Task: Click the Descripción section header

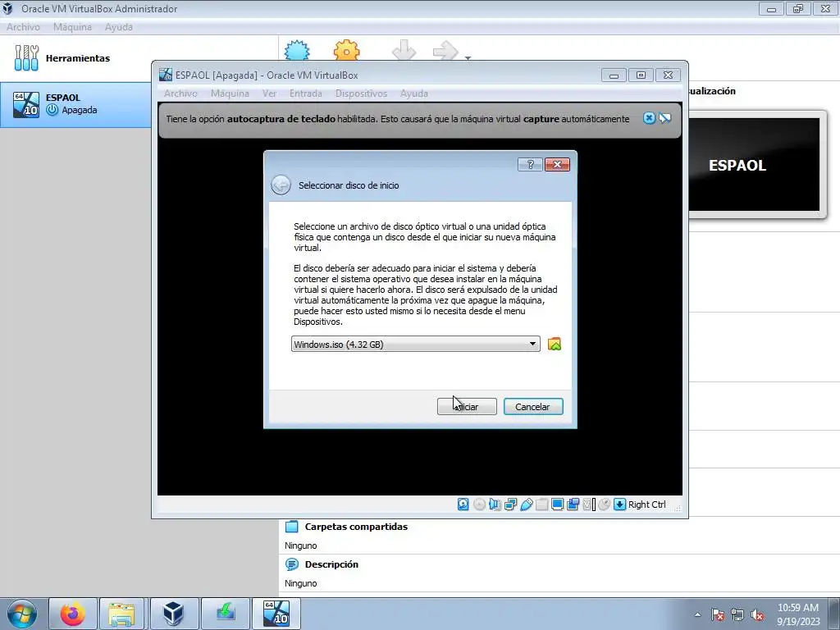Action: pos(331,564)
